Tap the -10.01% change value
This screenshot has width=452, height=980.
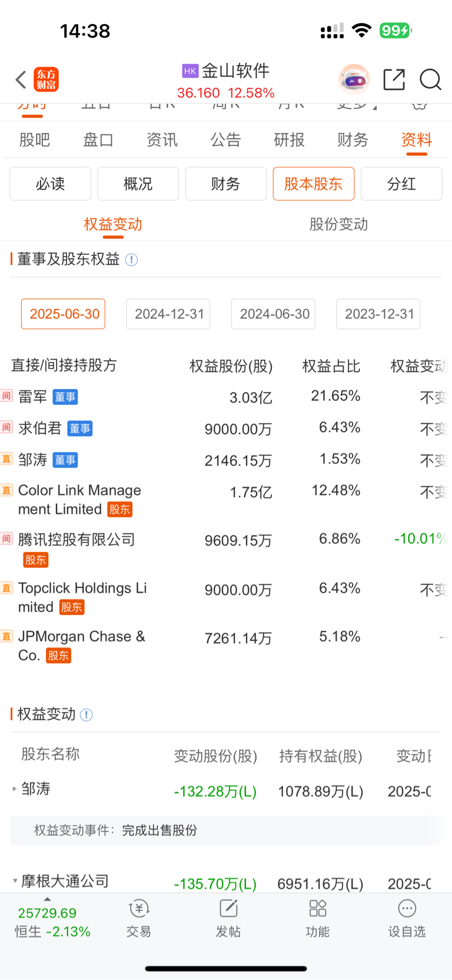[x=421, y=539]
